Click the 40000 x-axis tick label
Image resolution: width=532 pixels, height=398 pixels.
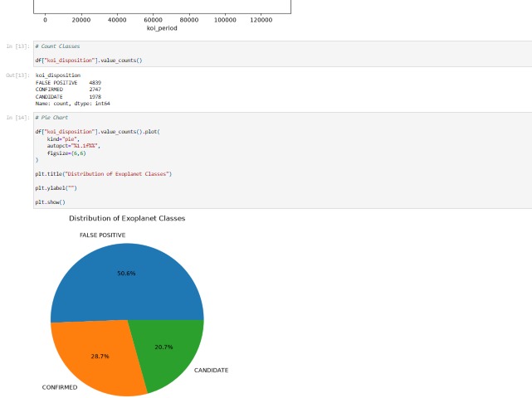tap(117, 20)
